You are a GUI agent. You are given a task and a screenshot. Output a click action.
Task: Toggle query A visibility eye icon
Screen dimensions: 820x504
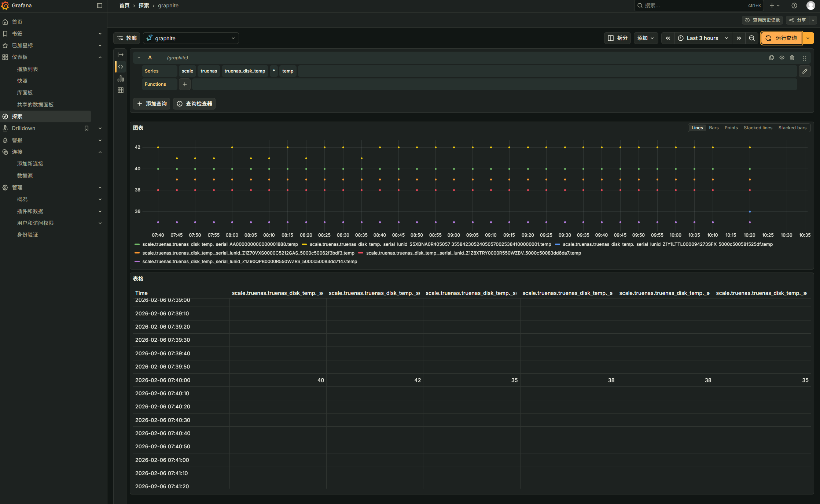[x=782, y=58]
